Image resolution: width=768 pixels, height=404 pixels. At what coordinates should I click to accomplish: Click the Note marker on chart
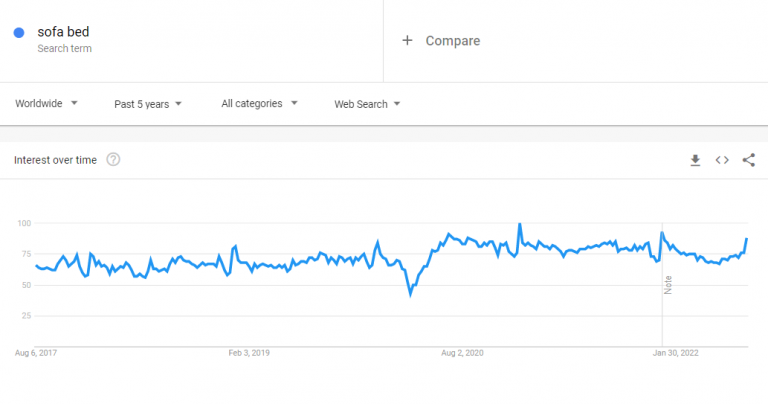pos(667,284)
